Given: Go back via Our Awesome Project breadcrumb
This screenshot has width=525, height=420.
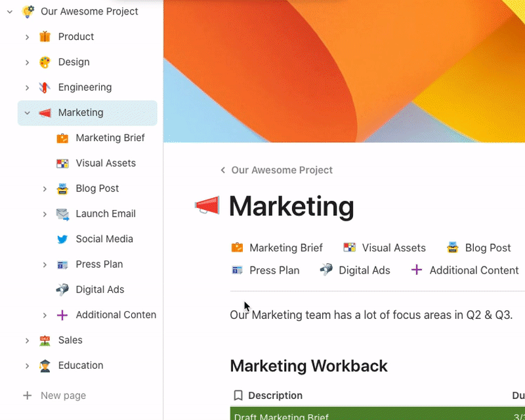Looking at the screenshot, I should pyautogui.click(x=282, y=170).
